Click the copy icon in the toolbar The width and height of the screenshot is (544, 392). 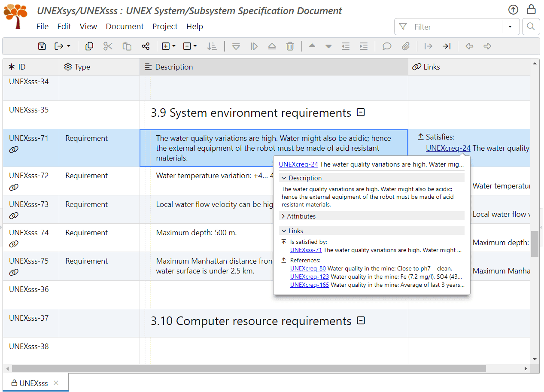pyautogui.click(x=89, y=46)
